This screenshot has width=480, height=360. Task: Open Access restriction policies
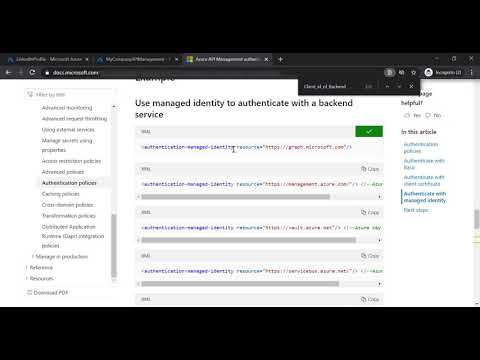[71, 161]
